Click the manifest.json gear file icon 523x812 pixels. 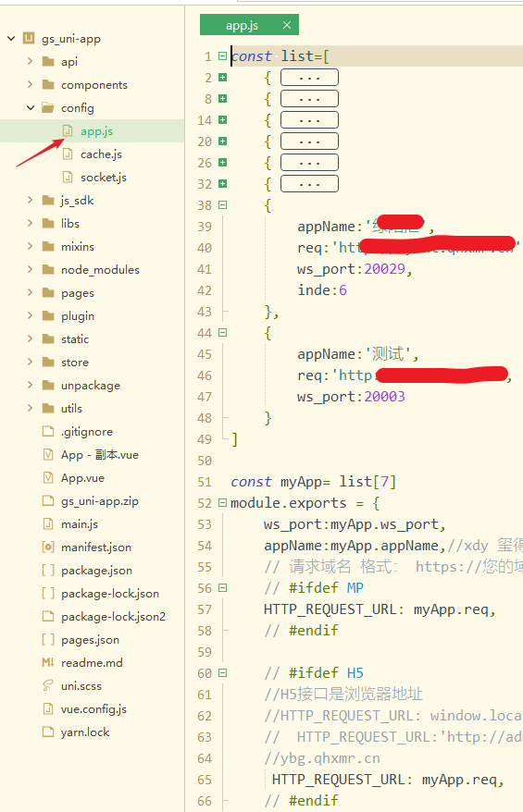48,547
